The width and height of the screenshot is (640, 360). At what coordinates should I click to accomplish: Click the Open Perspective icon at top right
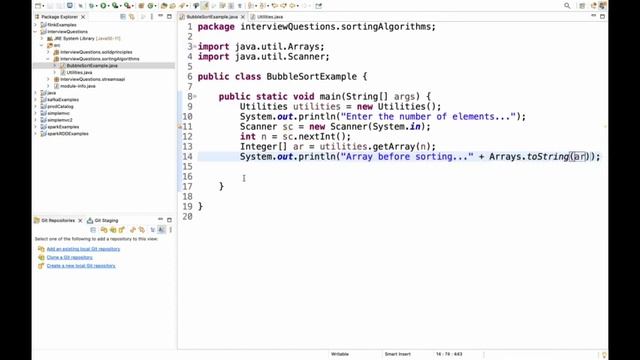click(582, 6)
